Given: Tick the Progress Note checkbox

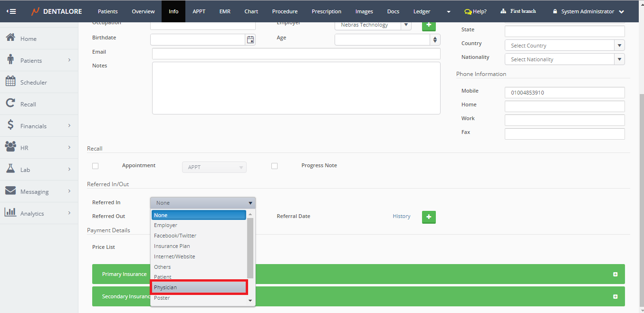Looking at the screenshot, I should tap(274, 166).
